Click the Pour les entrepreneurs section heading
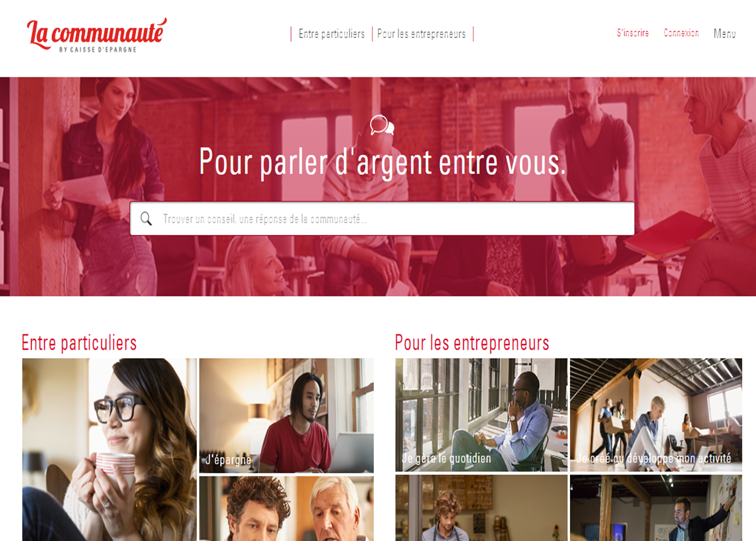Viewport: 756px width, 541px height. (472, 343)
